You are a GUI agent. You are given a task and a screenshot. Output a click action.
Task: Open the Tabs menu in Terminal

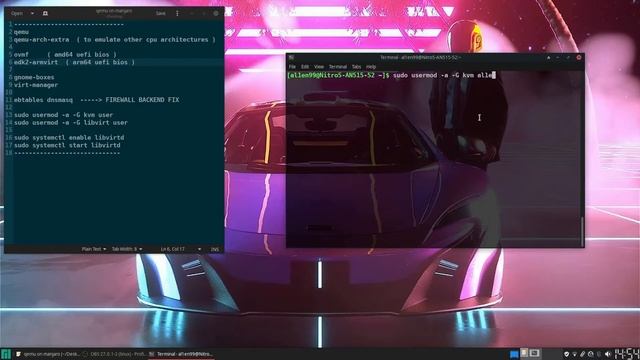pyautogui.click(x=356, y=67)
